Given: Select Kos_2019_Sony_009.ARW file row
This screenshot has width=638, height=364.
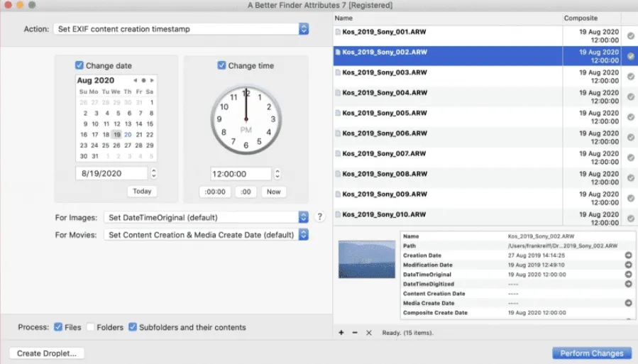Looking at the screenshot, I should [x=485, y=198].
